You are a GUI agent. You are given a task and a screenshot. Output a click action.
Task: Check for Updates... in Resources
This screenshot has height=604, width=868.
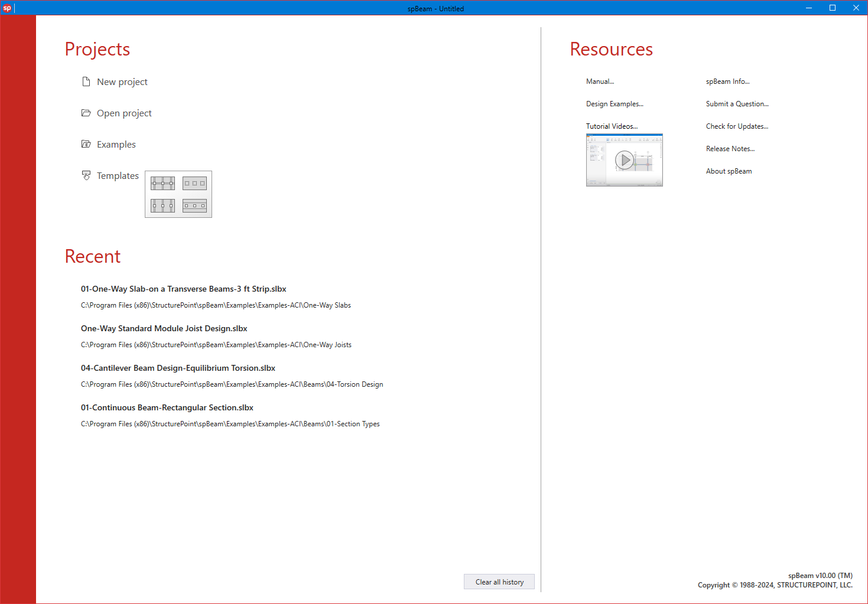coord(737,126)
